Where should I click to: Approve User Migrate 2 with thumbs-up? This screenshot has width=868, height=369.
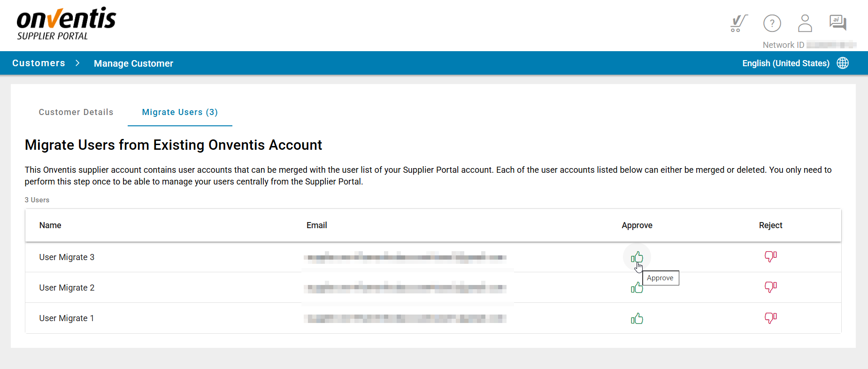637,287
